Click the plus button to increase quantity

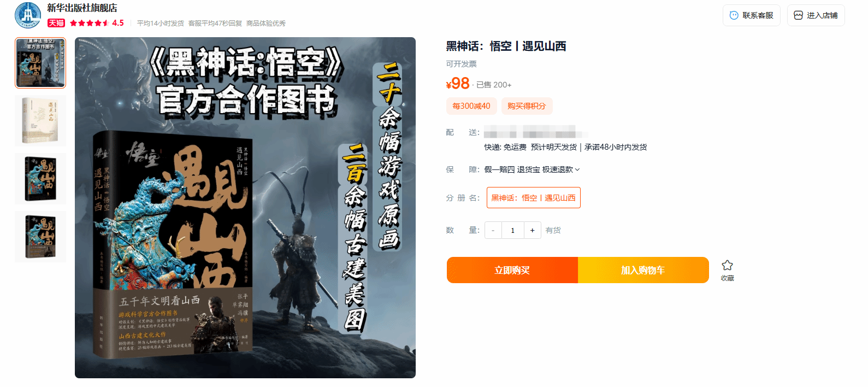533,230
